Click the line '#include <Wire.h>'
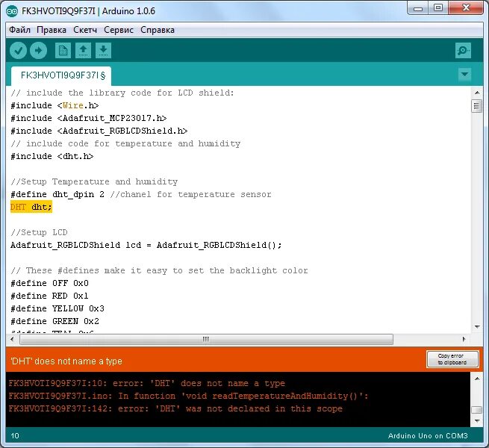The image size is (489, 448). tap(54, 105)
